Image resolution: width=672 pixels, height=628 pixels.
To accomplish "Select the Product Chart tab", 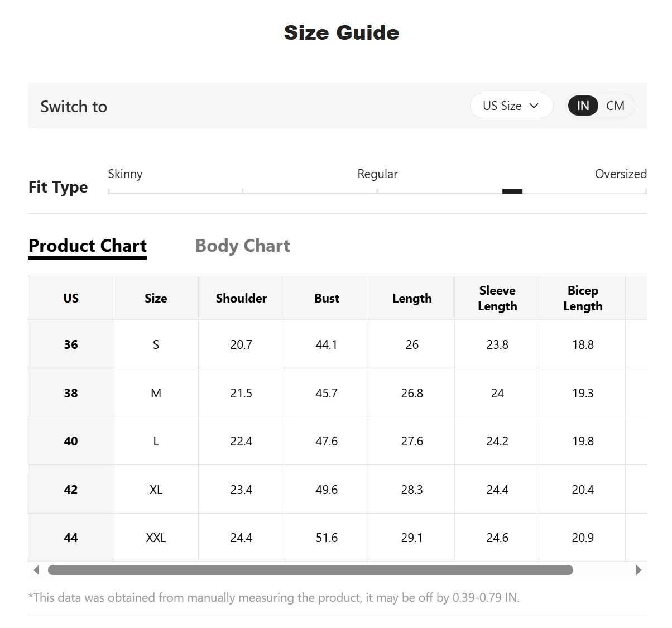I will tap(88, 247).
